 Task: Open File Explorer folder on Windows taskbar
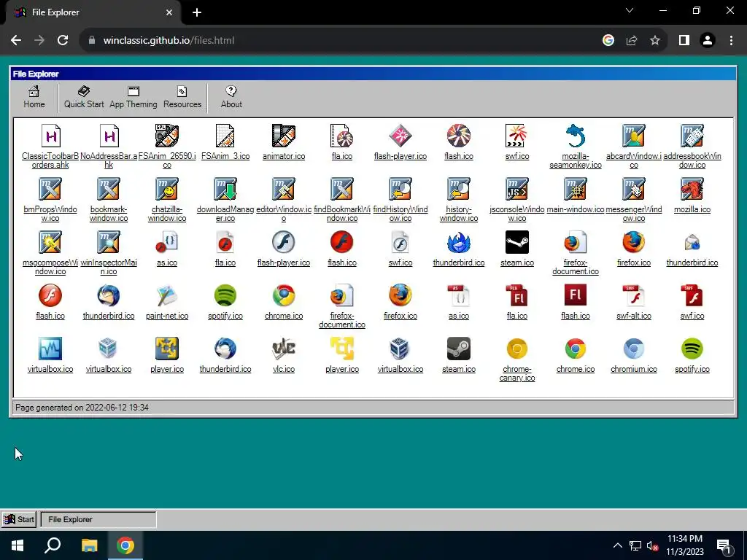click(89, 545)
